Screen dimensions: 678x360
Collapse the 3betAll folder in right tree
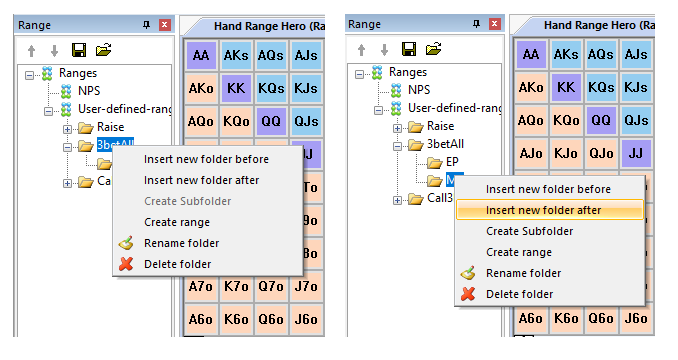397,146
